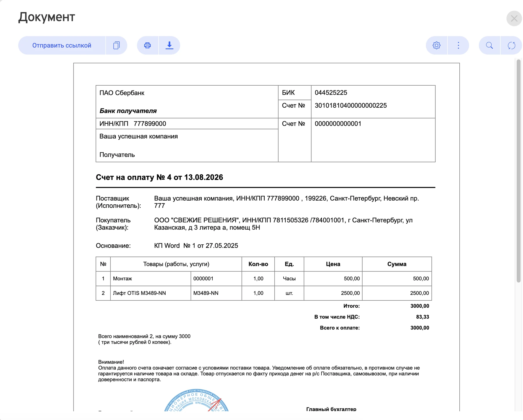Click the price 2500,00 in Лифт row
The width and height of the screenshot is (523, 420).
pyautogui.click(x=350, y=293)
